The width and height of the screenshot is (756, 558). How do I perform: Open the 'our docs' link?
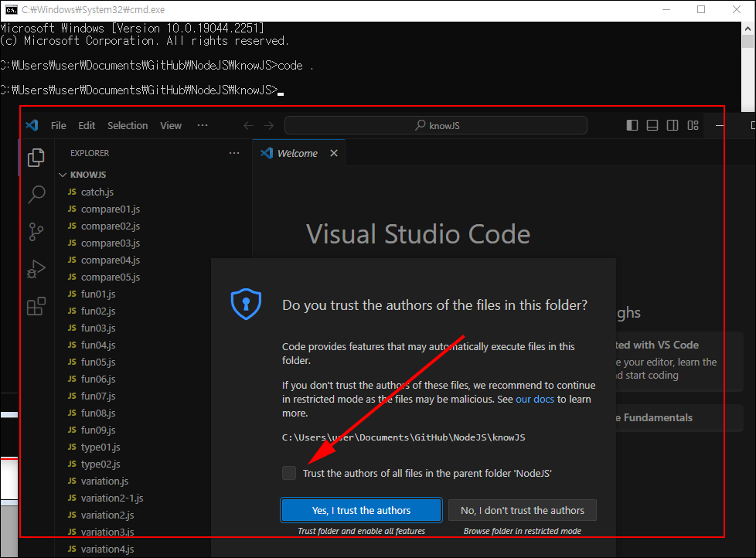coord(535,399)
